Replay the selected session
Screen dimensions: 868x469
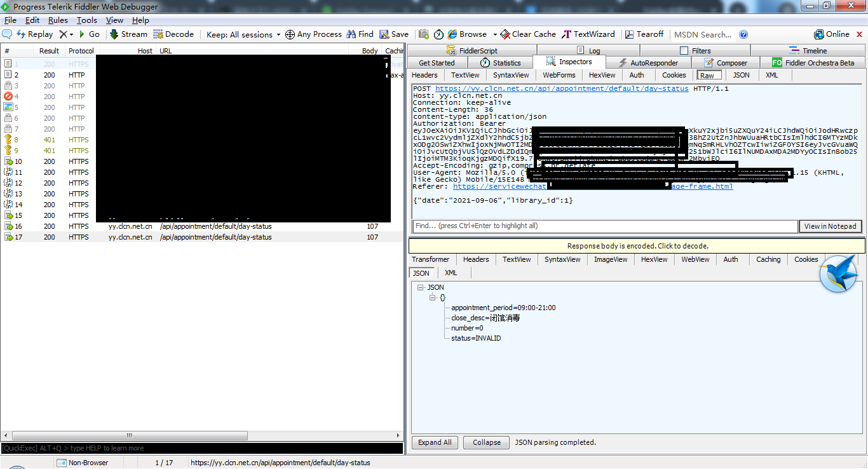pyautogui.click(x=34, y=34)
